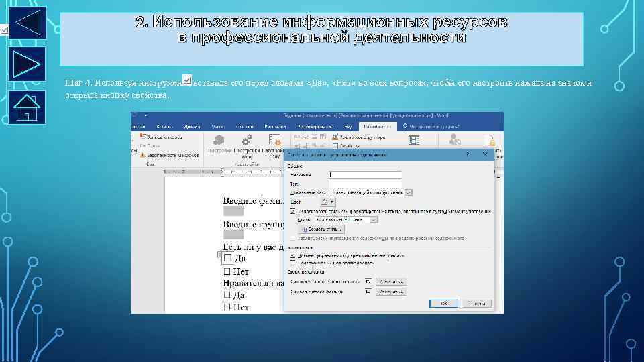Open dialog help question mark
Screen dimensions: 644x362
click(468, 154)
